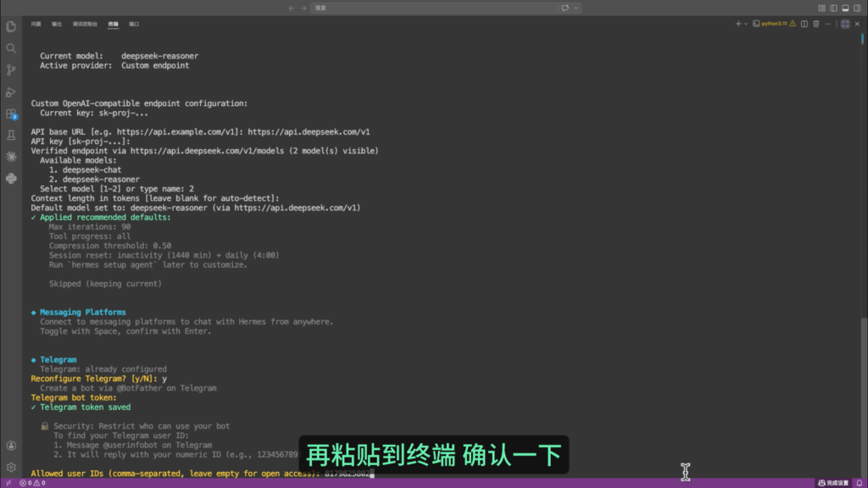This screenshot has height=488, width=868.
Task: Expand the new terminal profile dropdown
Action: pos(746,24)
